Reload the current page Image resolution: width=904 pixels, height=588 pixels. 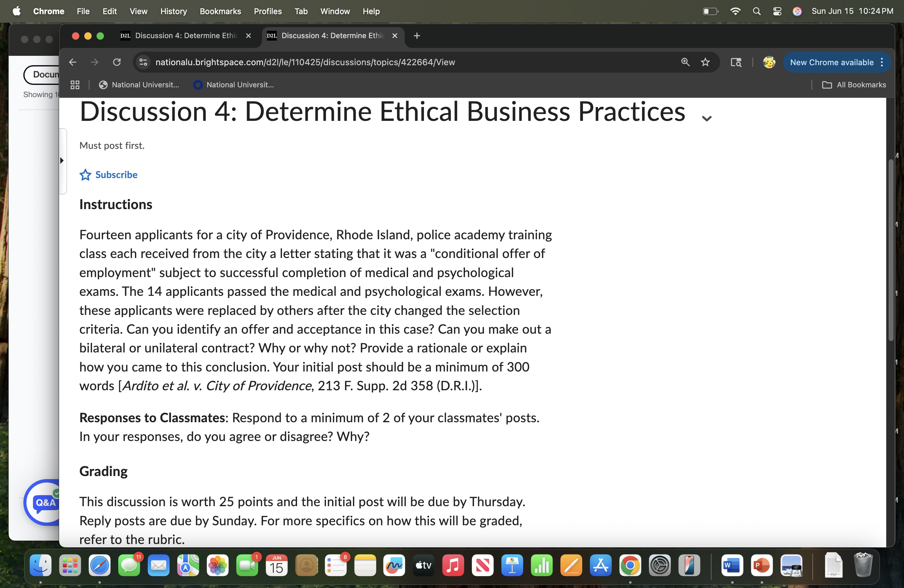coord(117,62)
